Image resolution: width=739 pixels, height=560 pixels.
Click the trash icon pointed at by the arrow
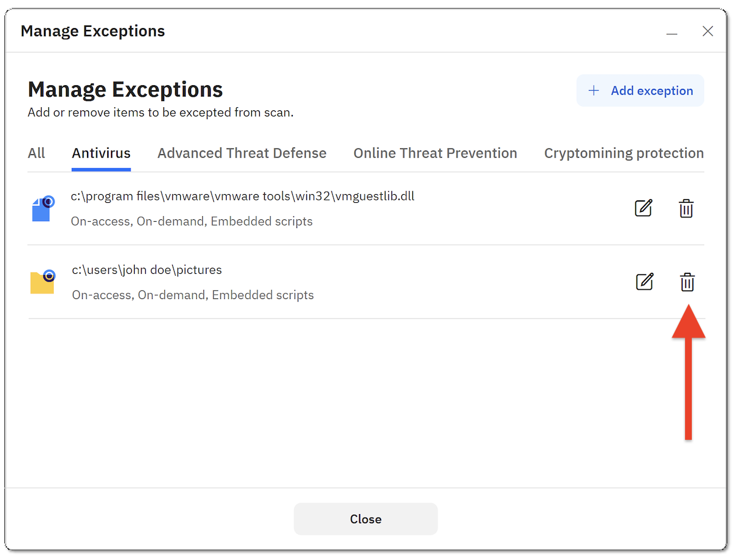(687, 282)
